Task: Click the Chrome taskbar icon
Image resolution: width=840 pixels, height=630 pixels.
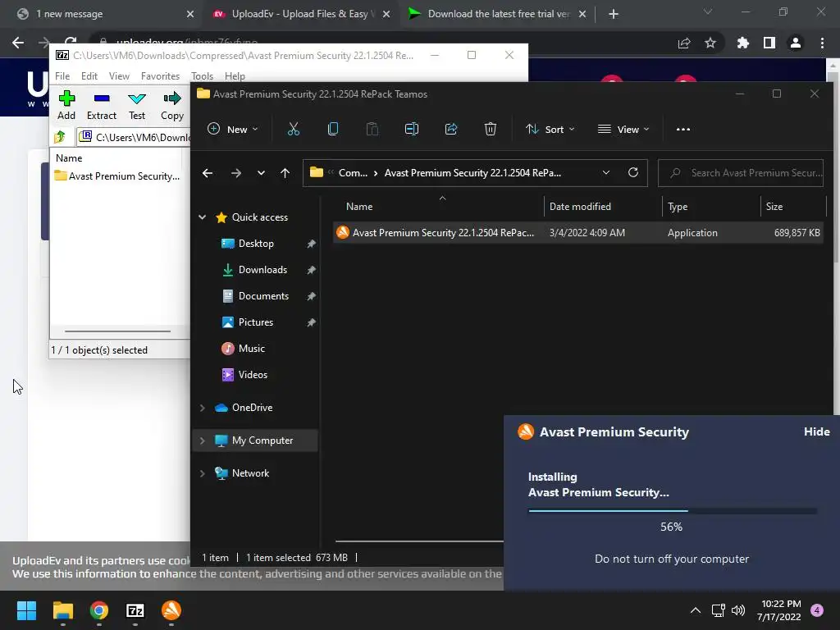Action: tap(99, 610)
